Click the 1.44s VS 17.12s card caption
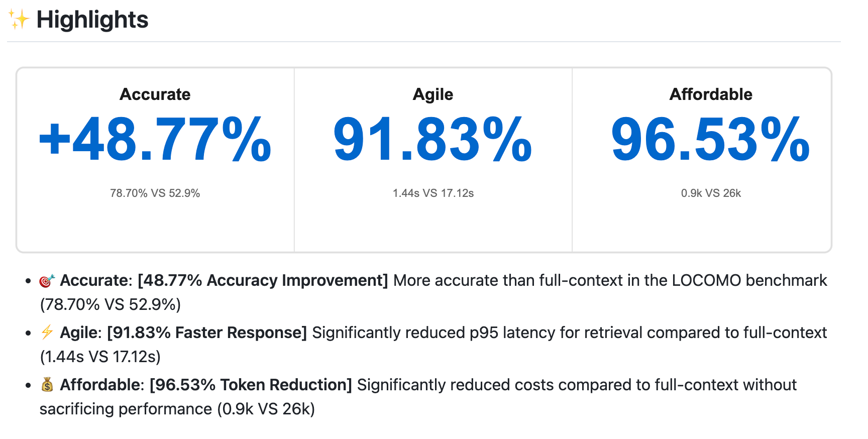 pos(432,193)
